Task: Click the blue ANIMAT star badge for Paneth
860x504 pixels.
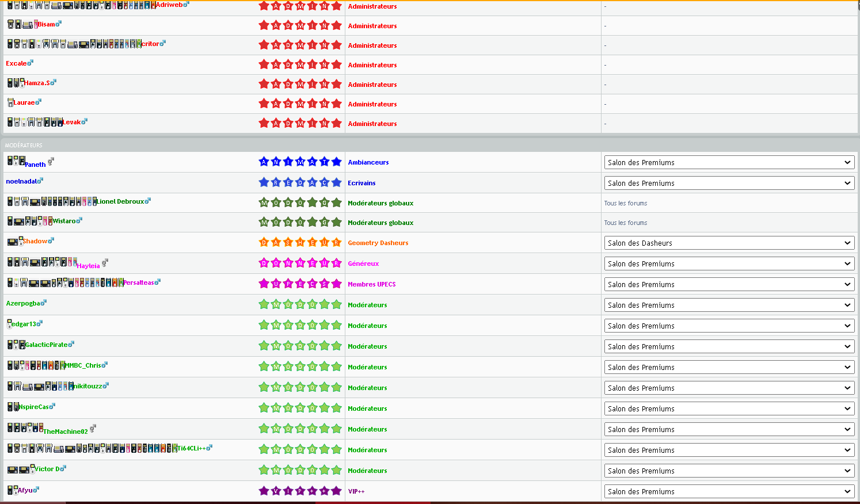Action: pyautogui.click(x=300, y=162)
